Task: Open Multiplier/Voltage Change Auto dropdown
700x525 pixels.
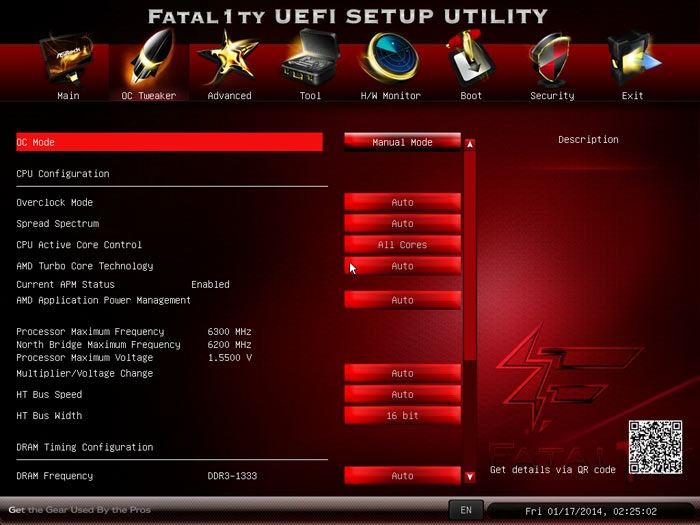Action: coord(402,373)
